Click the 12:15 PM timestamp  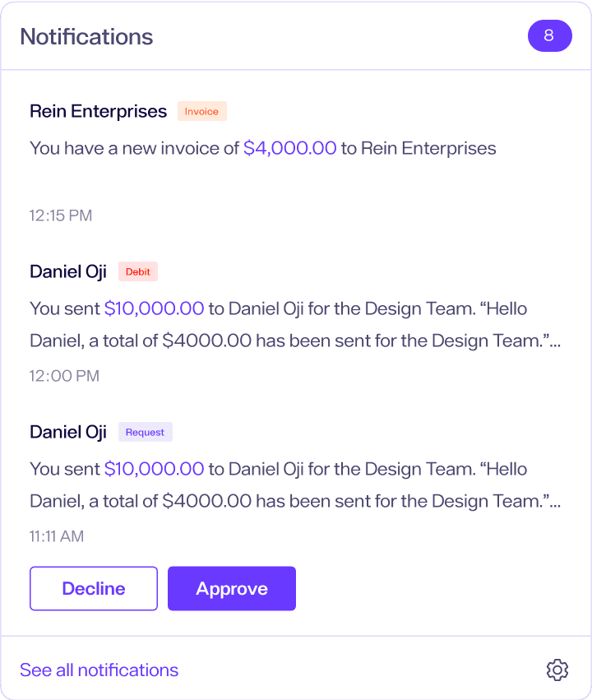tap(61, 216)
